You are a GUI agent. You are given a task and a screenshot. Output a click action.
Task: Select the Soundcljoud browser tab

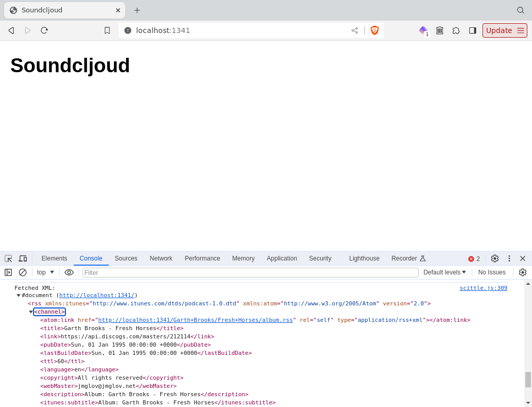click(64, 10)
